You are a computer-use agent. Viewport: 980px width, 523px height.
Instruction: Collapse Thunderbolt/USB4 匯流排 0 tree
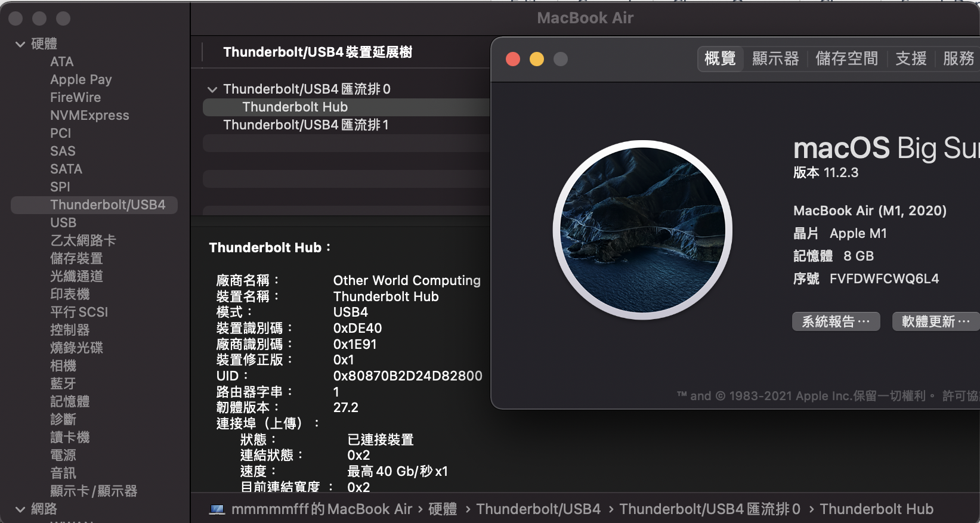212,89
